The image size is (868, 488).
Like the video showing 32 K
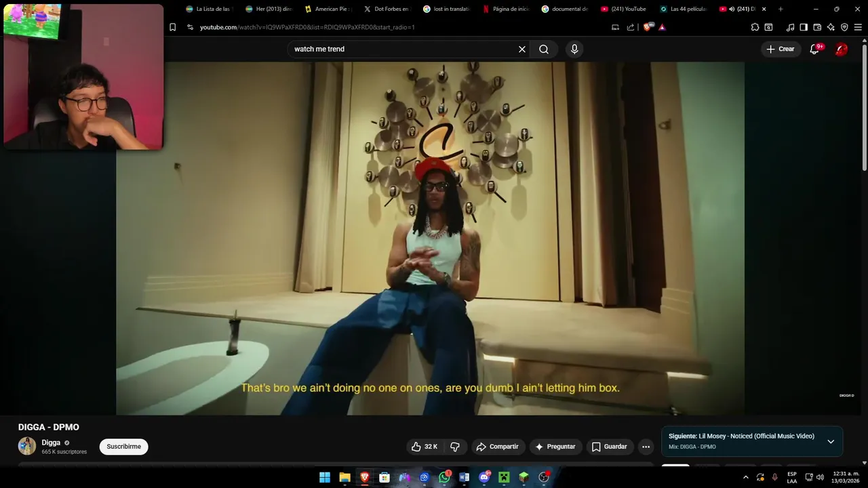425,447
